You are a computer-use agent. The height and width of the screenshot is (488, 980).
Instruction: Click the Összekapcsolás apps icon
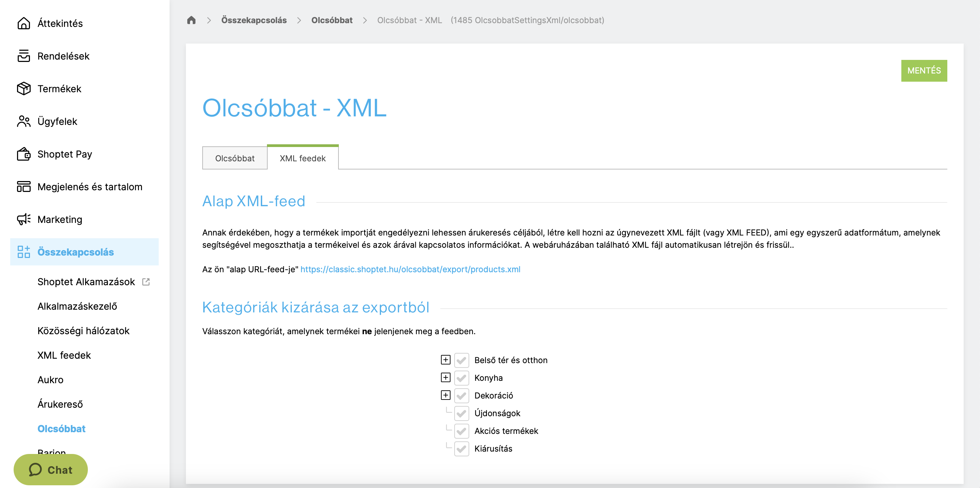pyautogui.click(x=23, y=252)
